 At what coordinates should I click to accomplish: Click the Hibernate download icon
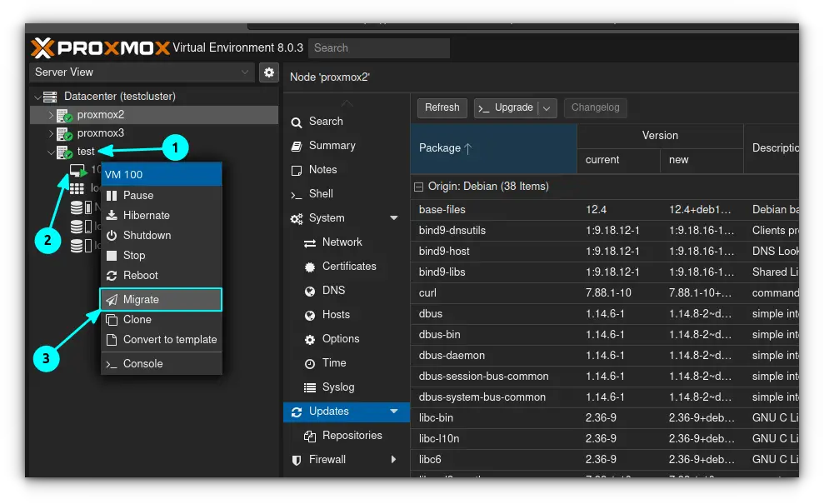pyautogui.click(x=112, y=216)
